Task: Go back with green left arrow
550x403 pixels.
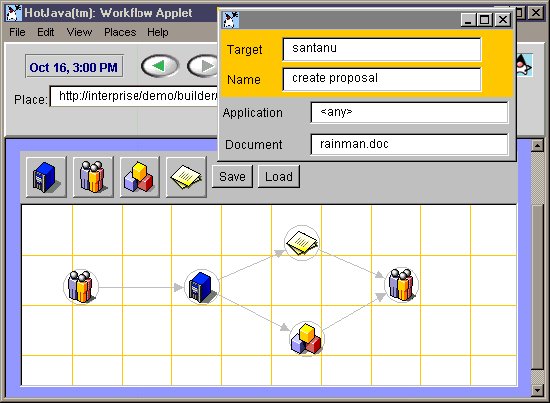Action: click(160, 66)
